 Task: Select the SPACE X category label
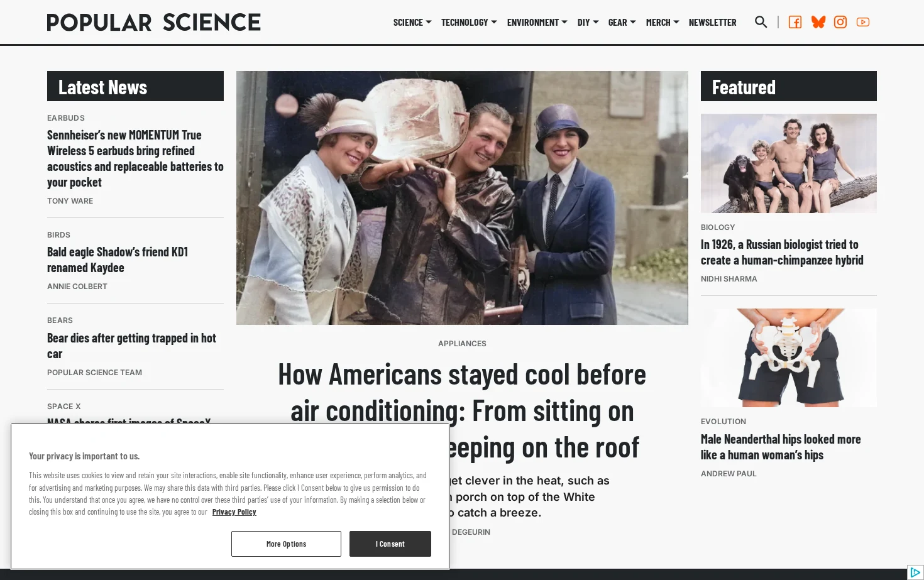[x=64, y=407]
